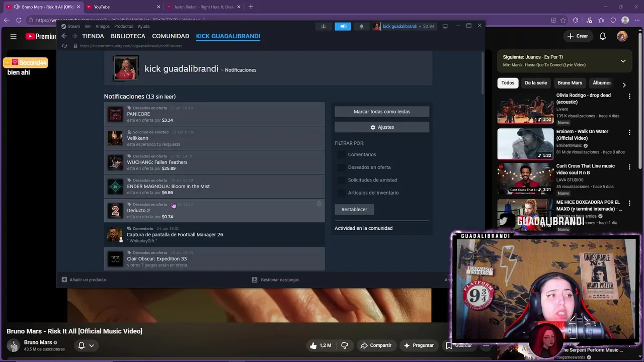
Task: Open Gestionar descargas
Action: 275,280
